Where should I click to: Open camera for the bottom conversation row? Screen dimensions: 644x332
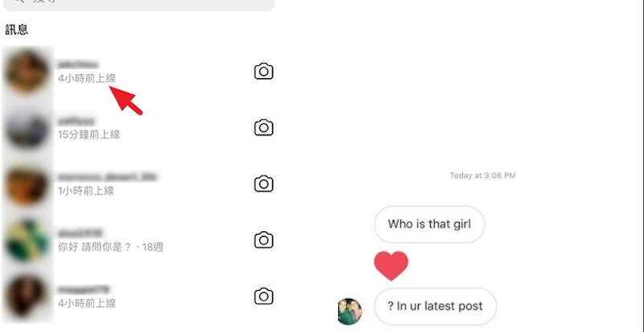point(264,297)
